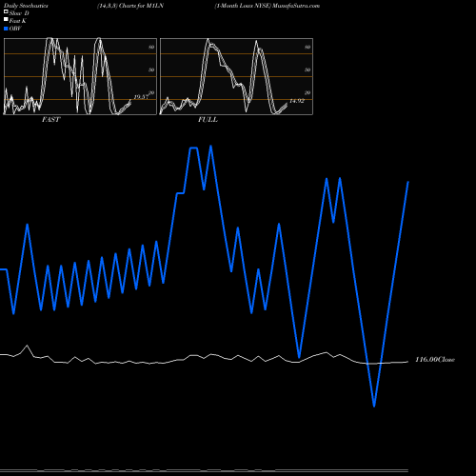476x476 pixels.
Task: Click the FAST chart label
Action: 50,120
